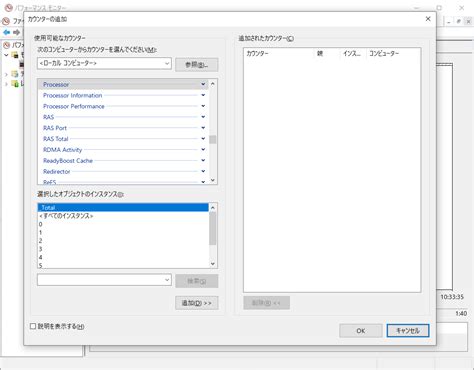The height and width of the screenshot is (370, 474).
Task: Click the 検索 search button
Action: [197, 281]
